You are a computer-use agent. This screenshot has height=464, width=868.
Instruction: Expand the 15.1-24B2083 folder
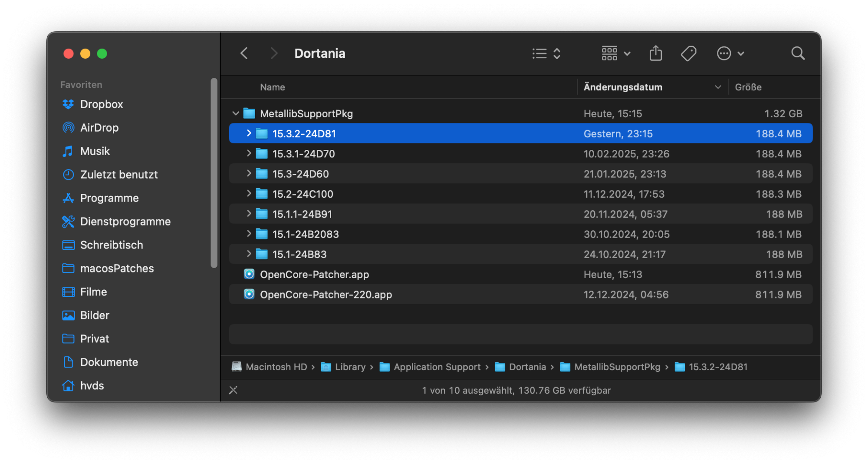click(x=249, y=234)
